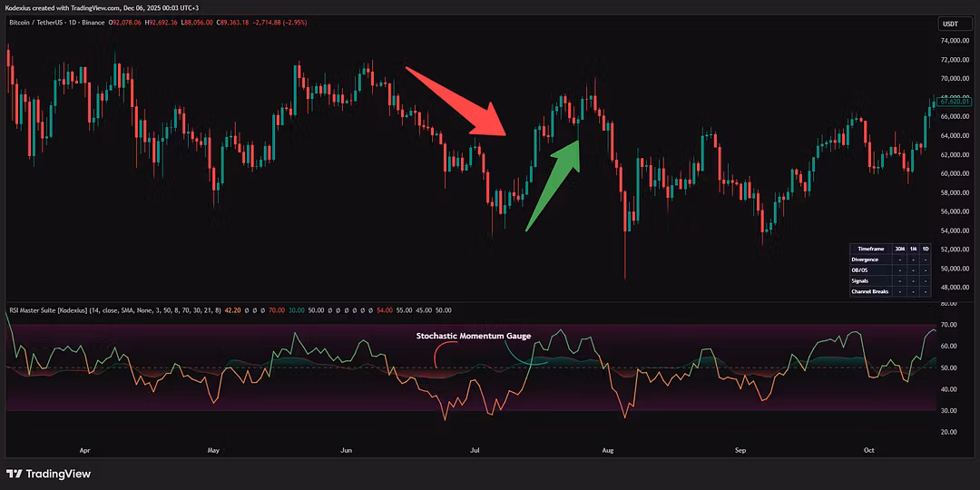Click the OB/OS row label

[x=860, y=270]
